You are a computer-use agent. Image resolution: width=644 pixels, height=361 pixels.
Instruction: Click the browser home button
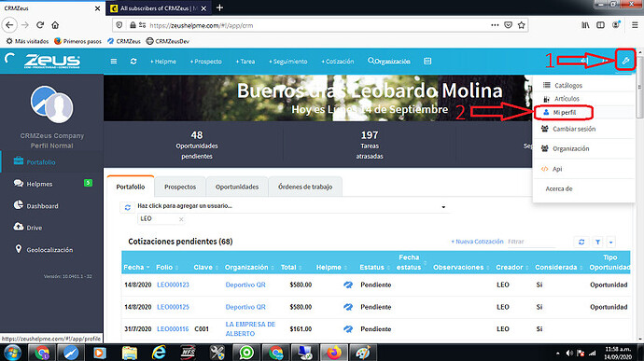point(55,25)
